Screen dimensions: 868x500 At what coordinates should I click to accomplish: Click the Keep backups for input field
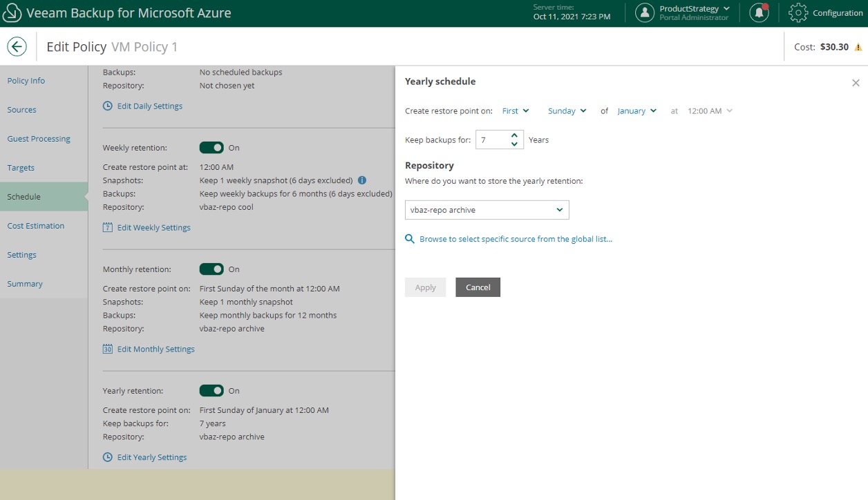click(x=491, y=140)
